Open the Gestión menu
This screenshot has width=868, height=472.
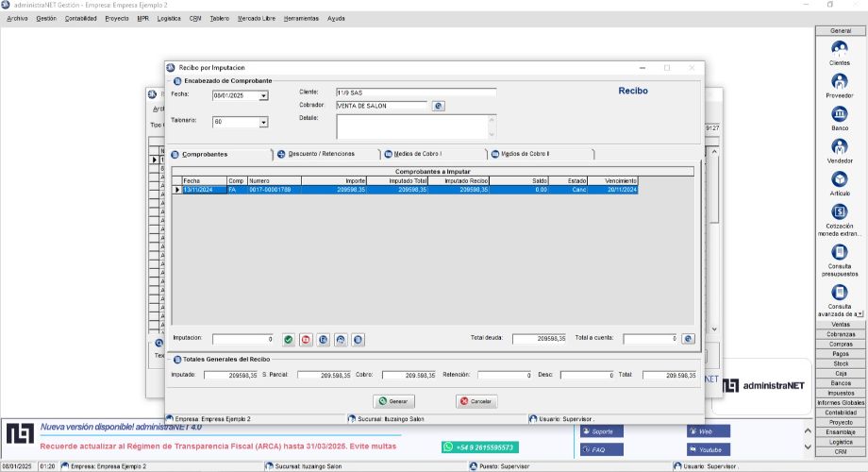tap(46, 18)
